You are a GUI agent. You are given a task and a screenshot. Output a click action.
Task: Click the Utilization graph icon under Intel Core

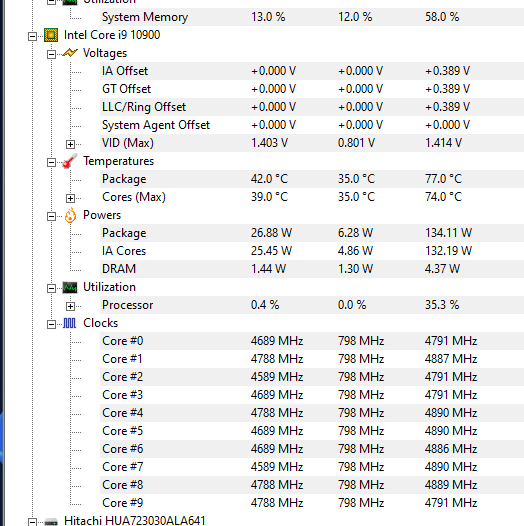coord(70,287)
